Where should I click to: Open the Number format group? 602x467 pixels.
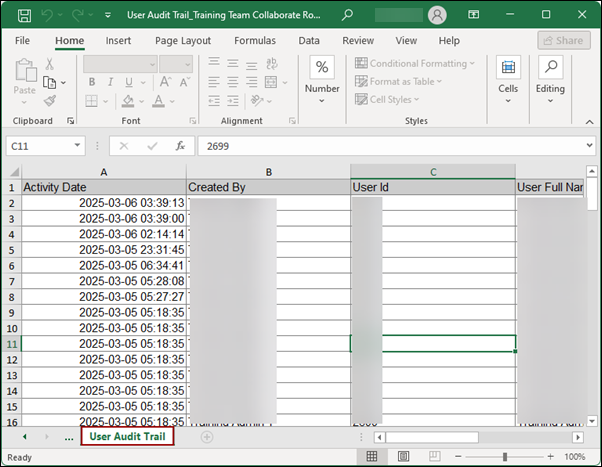[322, 77]
